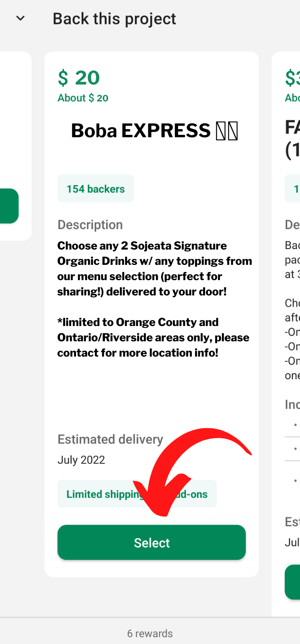Tap the Orange County delivery limitation note

[153, 337]
